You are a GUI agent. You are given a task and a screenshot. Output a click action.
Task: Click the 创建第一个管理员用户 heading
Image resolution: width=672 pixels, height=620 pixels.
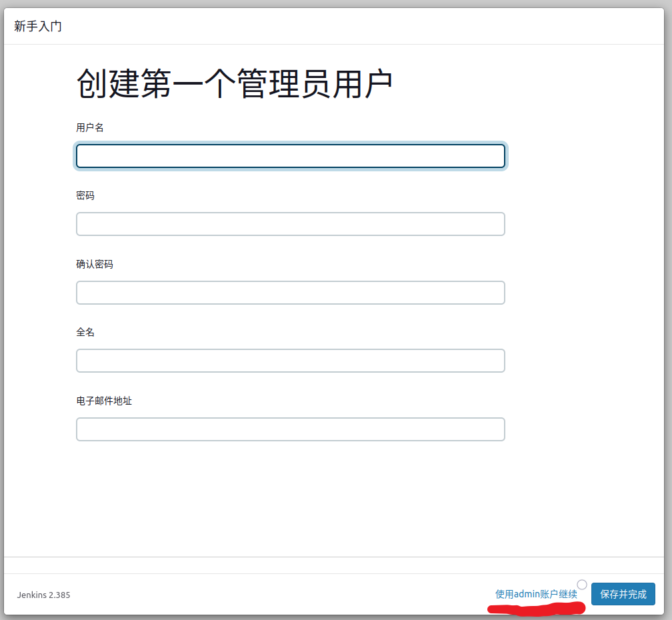pos(235,83)
